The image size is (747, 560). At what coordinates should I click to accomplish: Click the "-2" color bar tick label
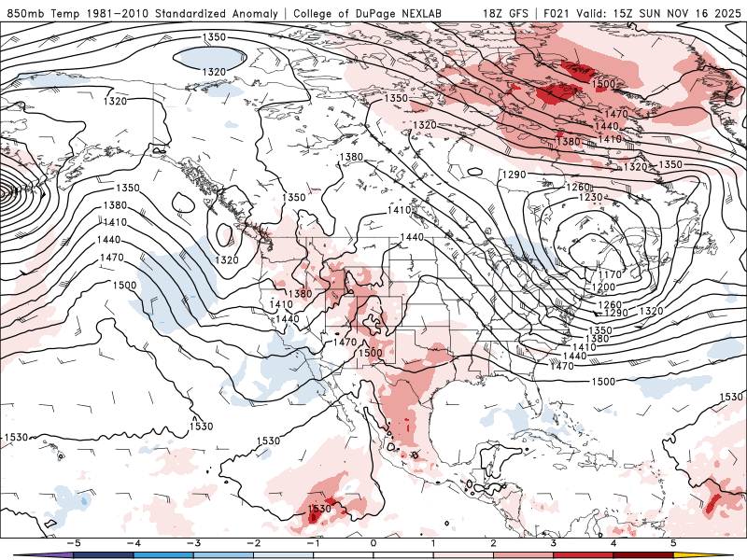[x=253, y=543]
